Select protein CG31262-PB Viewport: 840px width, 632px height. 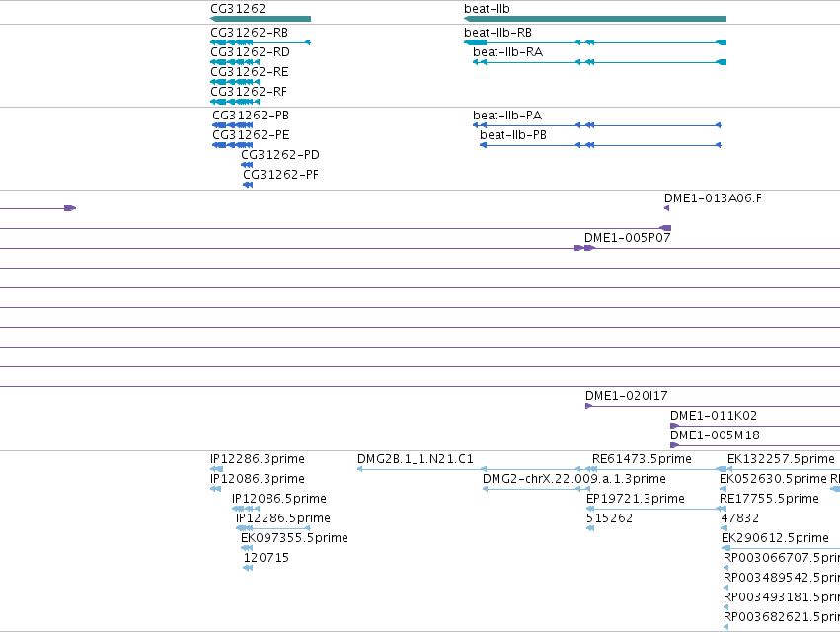(x=251, y=116)
